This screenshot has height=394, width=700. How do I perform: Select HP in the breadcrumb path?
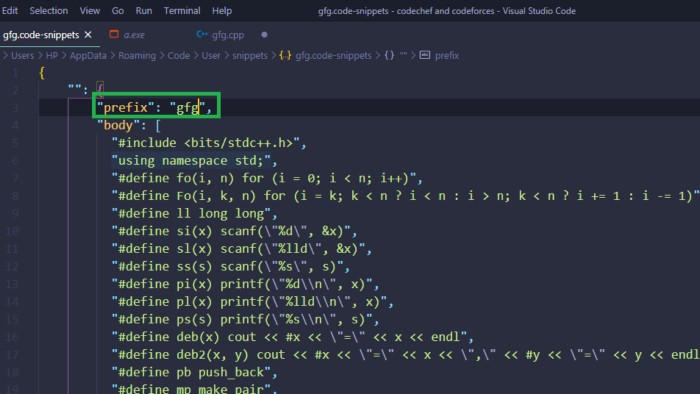[x=52, y=55]
